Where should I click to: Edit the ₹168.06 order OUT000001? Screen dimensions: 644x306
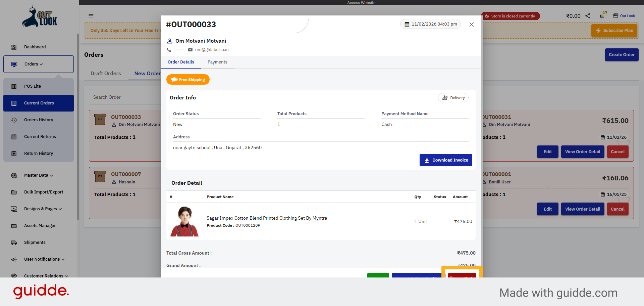pos(548,209)
